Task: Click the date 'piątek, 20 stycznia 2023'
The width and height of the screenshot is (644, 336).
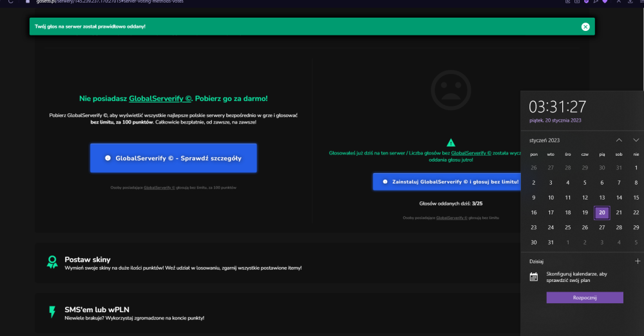Action: coord(555,120)
